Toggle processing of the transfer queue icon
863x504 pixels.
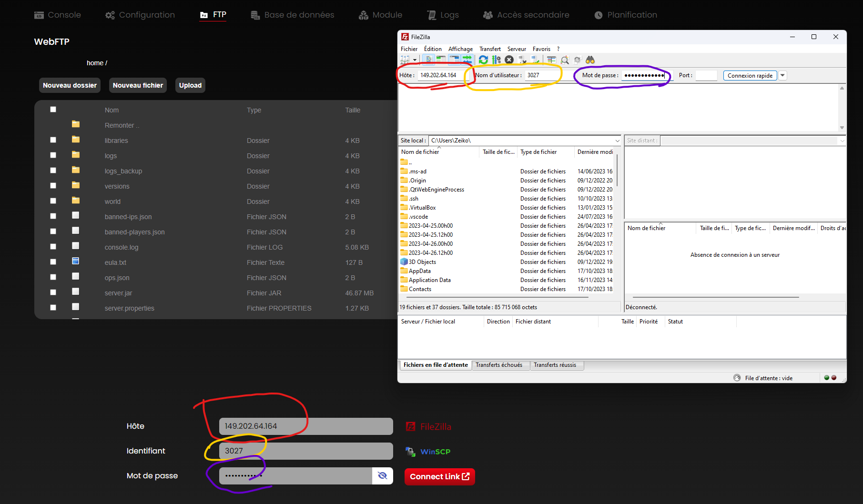[x=496, y=60]
